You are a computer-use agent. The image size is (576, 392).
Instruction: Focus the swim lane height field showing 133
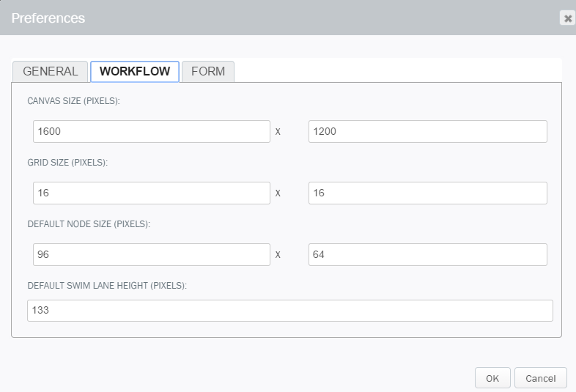pyautogui.click(x=290, y=311)
